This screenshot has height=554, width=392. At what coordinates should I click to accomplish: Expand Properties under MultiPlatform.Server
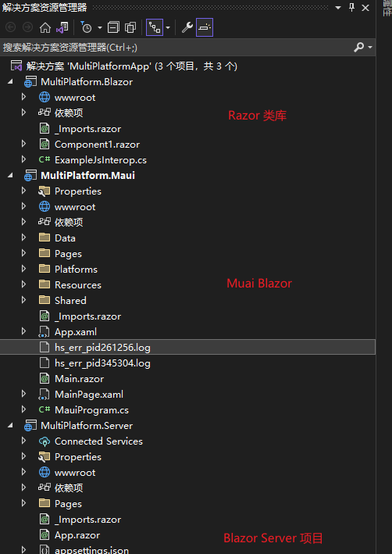click(x=23, y=456)
